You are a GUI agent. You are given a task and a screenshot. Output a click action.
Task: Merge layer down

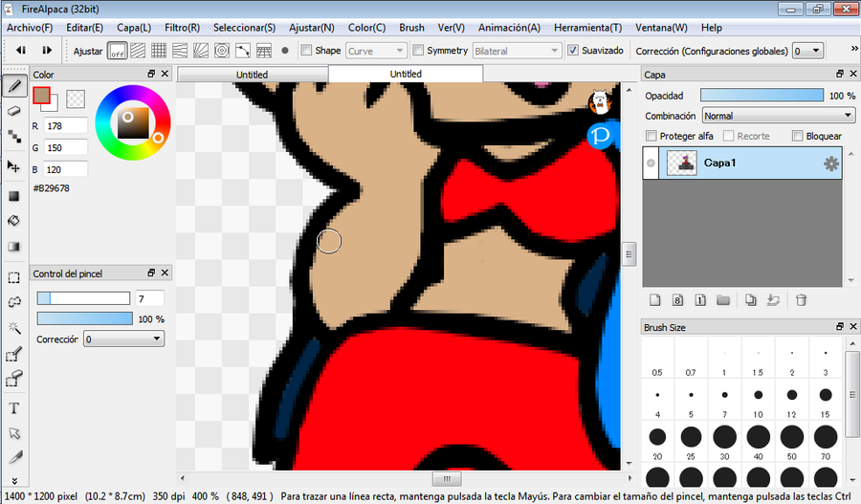point(773,299)
